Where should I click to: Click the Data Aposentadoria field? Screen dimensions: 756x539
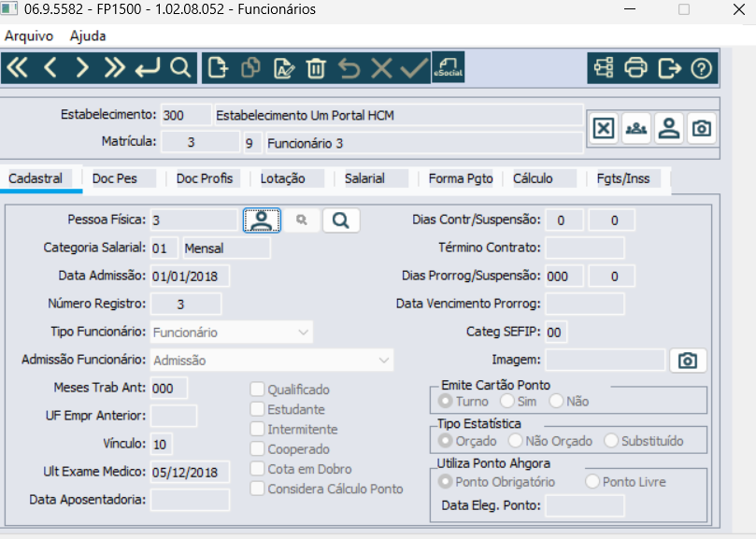click(190, 500)
